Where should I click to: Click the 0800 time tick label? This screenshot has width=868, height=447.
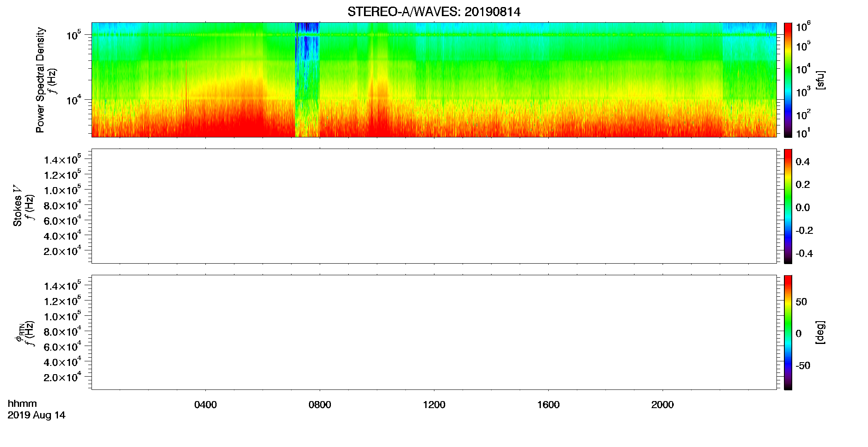320,405
